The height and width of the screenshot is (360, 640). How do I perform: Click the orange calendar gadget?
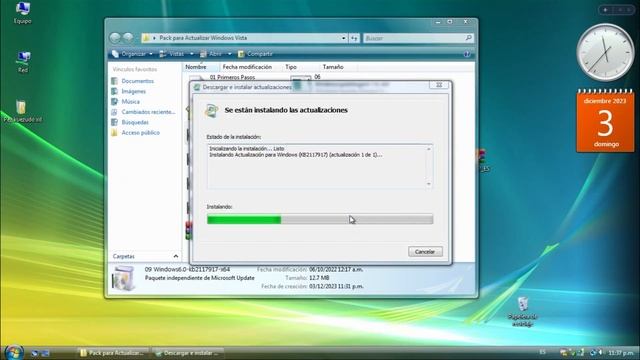(x=605, y=121)
